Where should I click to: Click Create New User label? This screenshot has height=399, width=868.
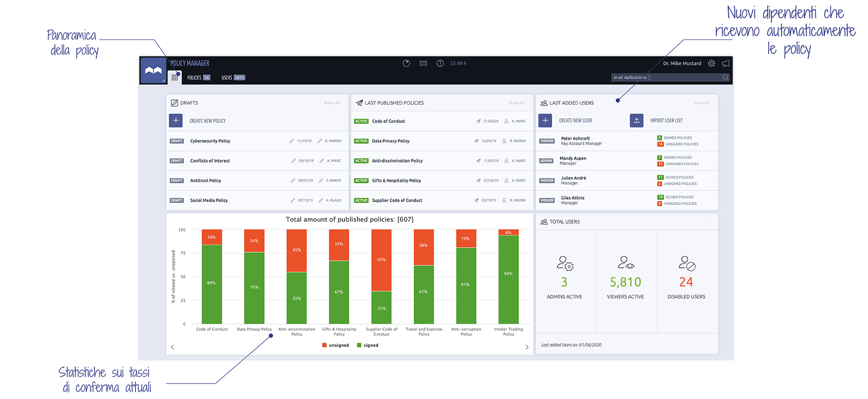575,121
